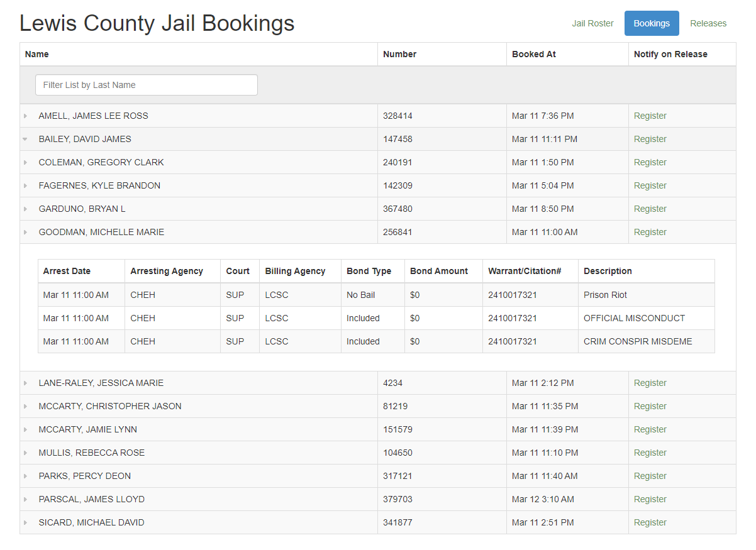Register for PARKS, PERCY DEON release notification
Screen dimensions: 756x550
click(650, 476)
